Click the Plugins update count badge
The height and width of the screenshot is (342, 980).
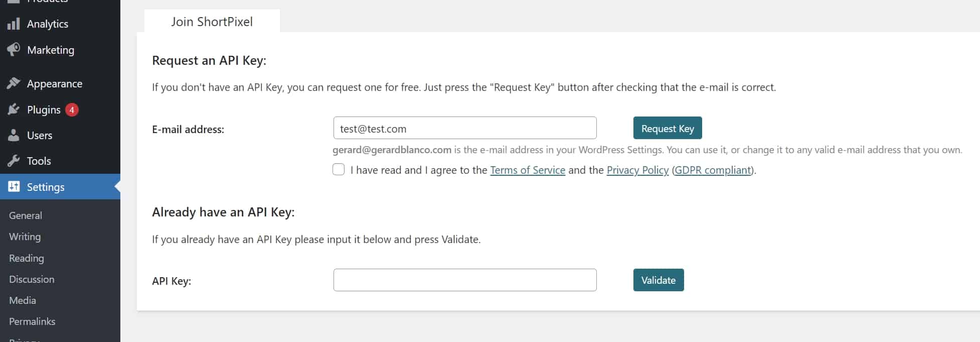tap(72, 109)
